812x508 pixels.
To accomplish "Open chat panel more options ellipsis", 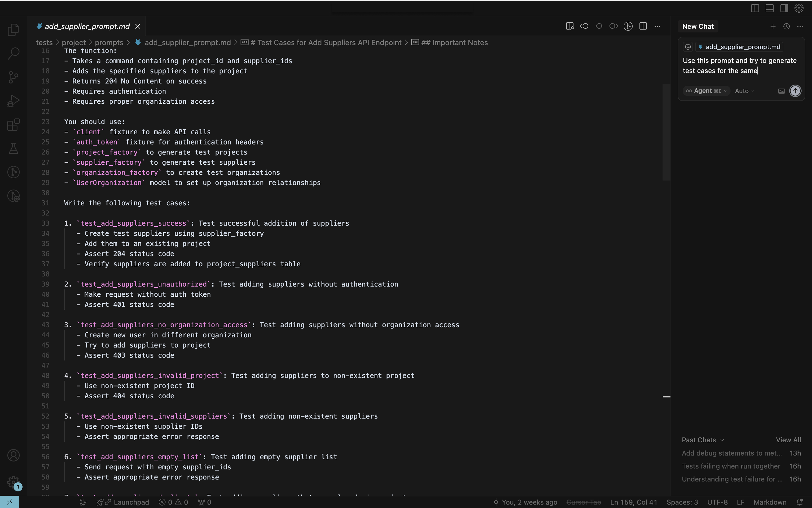I will point(800,26).
